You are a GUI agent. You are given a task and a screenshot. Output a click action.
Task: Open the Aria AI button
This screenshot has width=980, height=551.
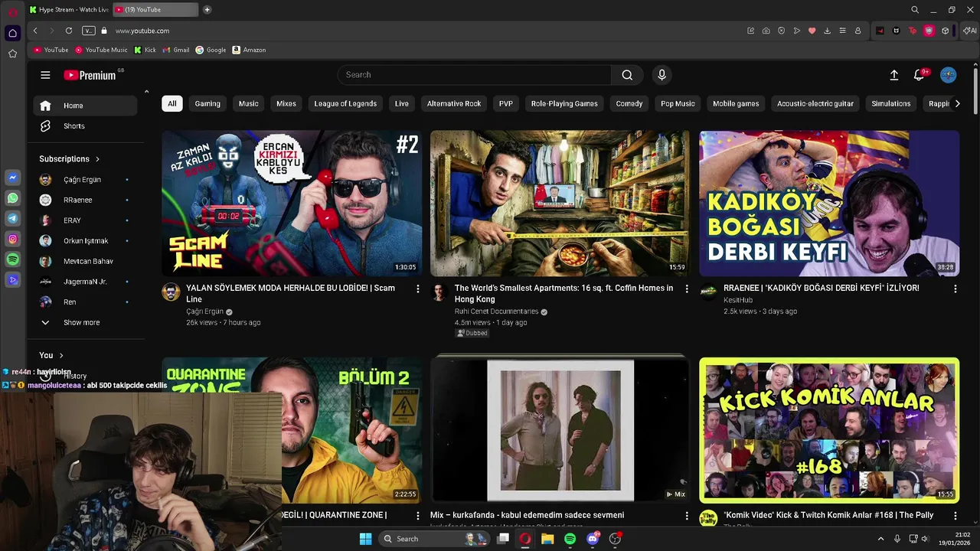[970, 31]
